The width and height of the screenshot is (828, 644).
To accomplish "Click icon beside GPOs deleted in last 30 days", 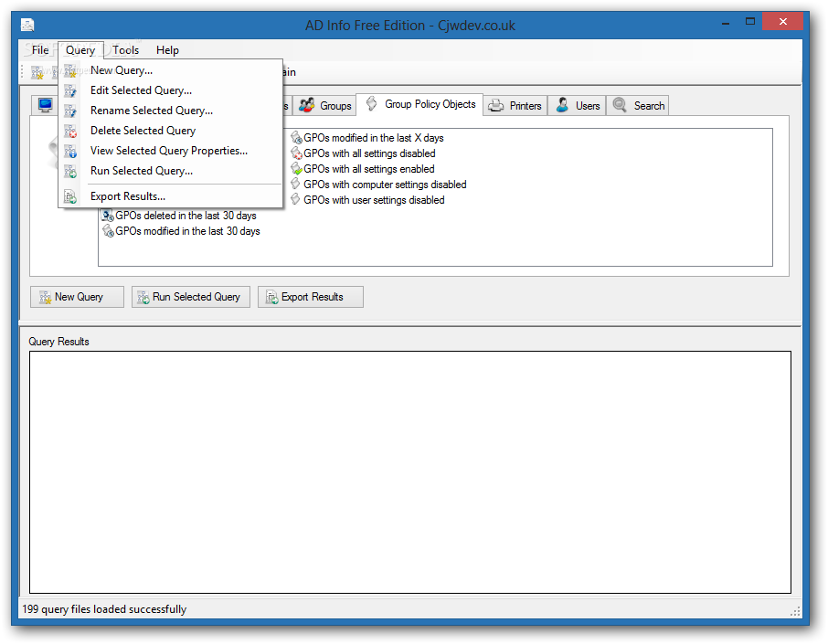I will (x=108, y=216).
